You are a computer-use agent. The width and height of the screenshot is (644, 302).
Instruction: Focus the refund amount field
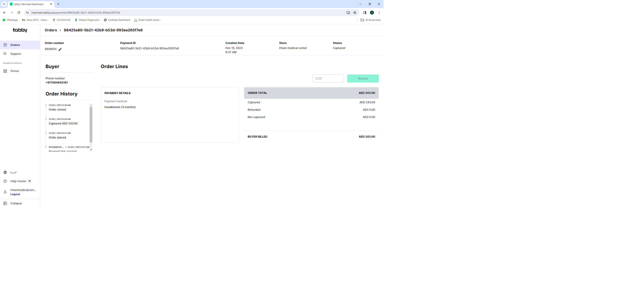click(x=328, y=78)
